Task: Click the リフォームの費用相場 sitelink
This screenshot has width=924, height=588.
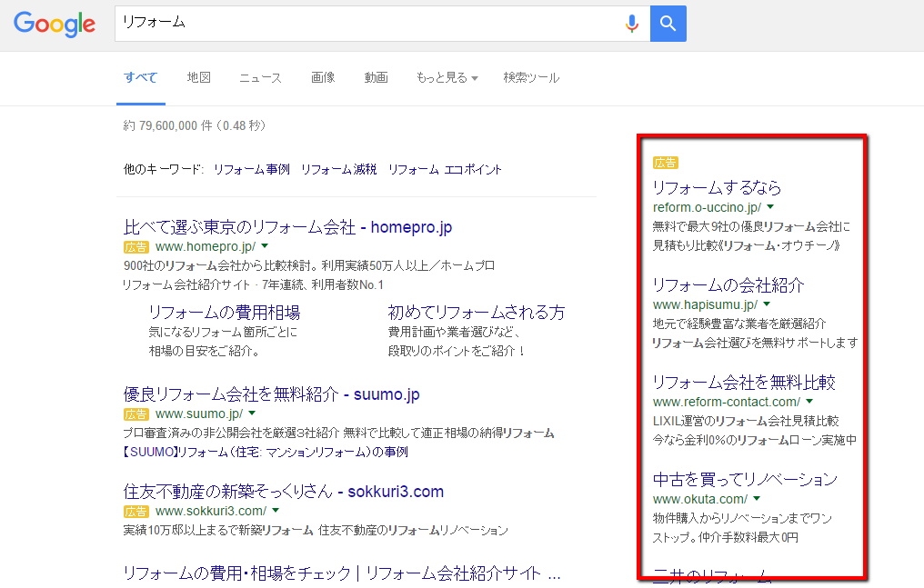Action: pyautogui.click(x=224, y=313)
